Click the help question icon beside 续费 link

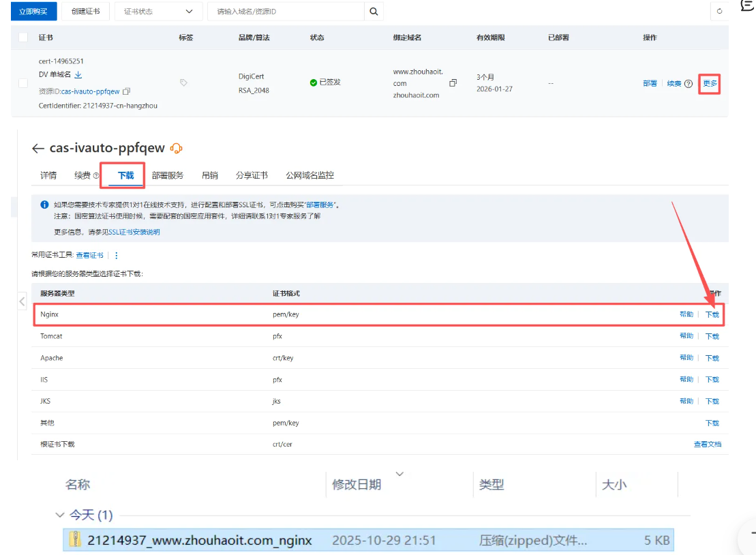click(689, 84)
